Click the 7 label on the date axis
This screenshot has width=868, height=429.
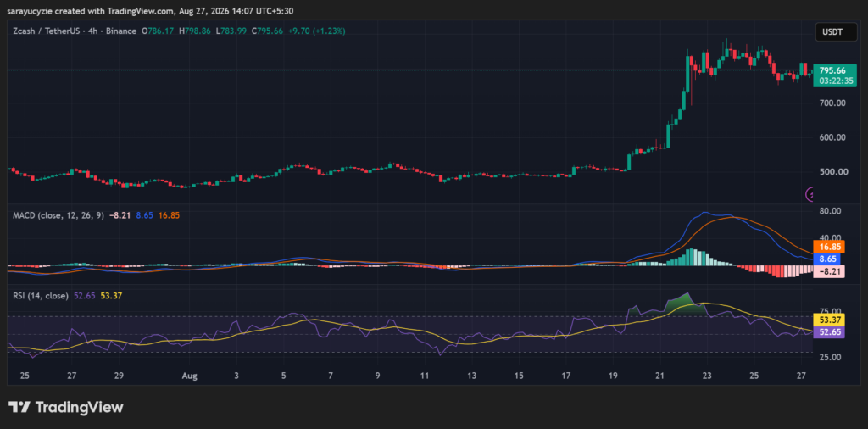tap(331, 376)
